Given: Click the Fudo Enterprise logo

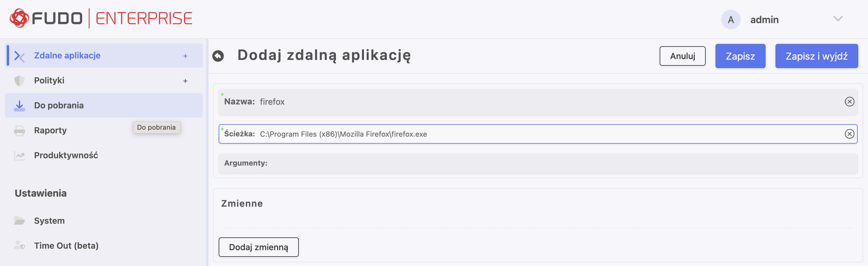Looking at the screenshot, I should (101, 19).
